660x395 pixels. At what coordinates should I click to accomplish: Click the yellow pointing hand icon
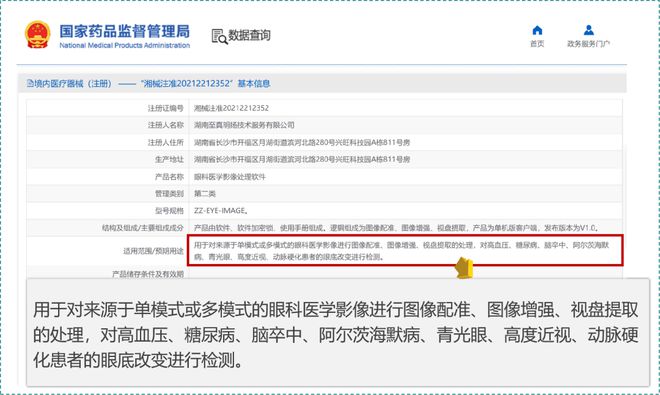click(464, 268)
